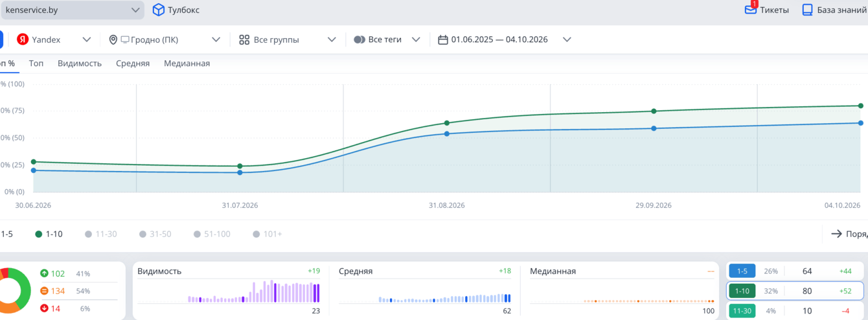
Task: Toggle the 11-30 series in chart legend
Action: coord(101,234)
